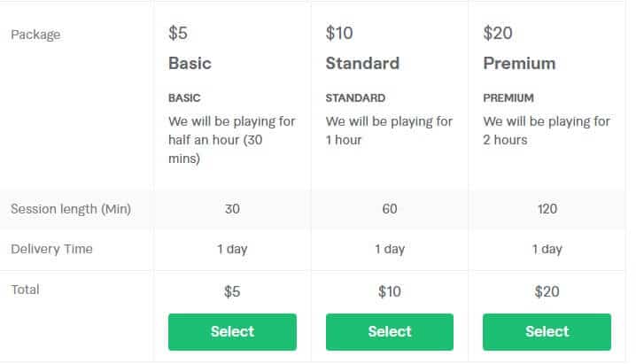Click the Total row label
Screen dimensions: 636x364
(x=25, y=290)
